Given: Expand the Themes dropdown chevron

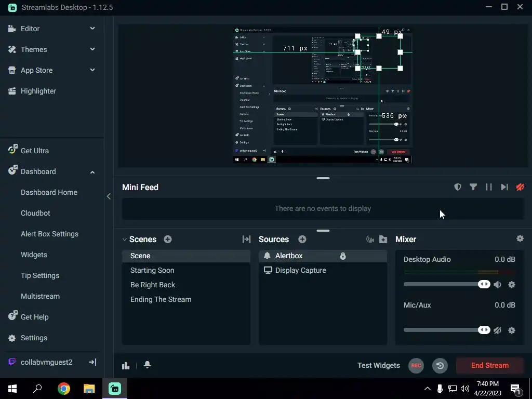Looking at the screenshot, I should [92, 49].
